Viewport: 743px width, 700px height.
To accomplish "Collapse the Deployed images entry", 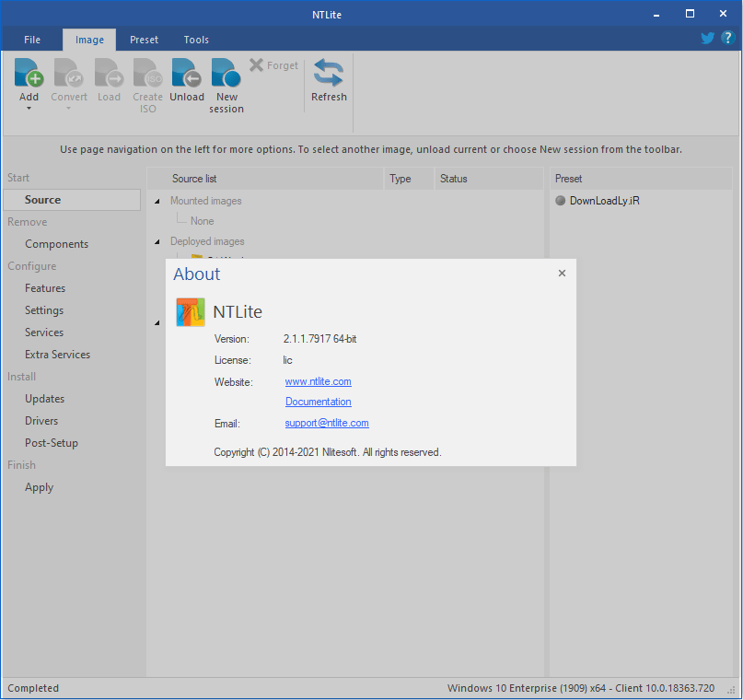I will coord(157,241).
